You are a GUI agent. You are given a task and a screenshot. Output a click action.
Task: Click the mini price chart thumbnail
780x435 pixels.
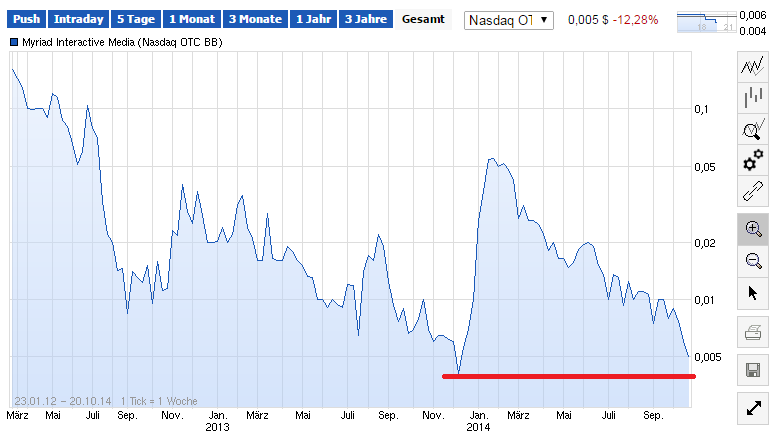point(706,22)
